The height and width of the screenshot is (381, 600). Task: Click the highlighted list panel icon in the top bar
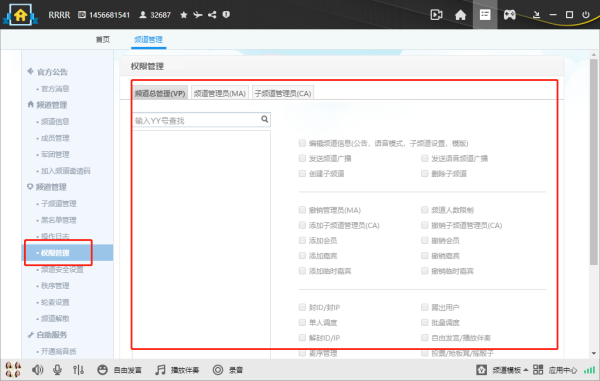pos(485,15)
